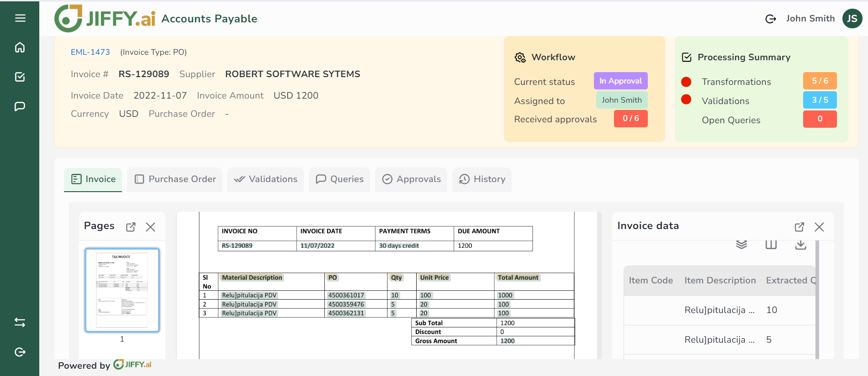
Task: Go to Home via sidebar icon
Action: click(20, 47)
